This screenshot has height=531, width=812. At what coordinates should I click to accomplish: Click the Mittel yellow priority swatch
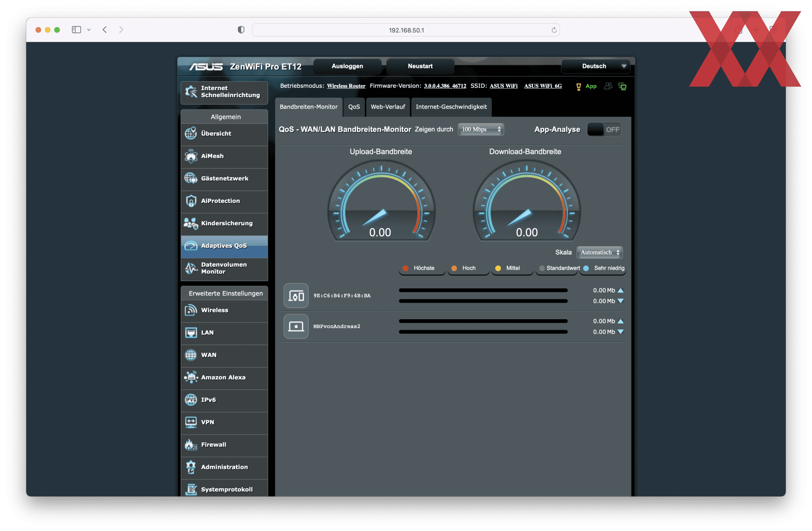coord(498,268)
